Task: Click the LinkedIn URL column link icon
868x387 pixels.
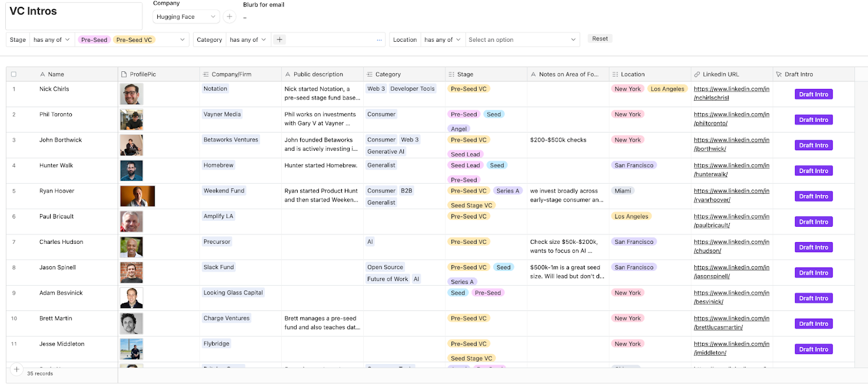Action: (697, 75)
